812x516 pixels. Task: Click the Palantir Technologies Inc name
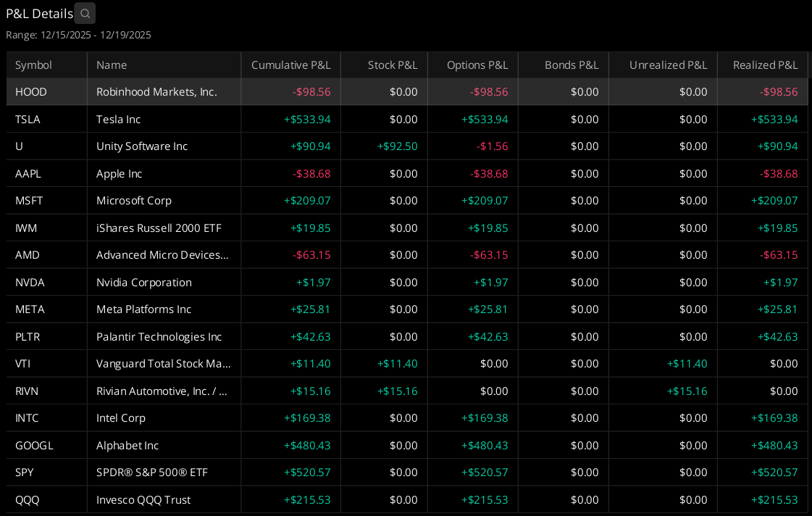pyautogui.click(x=159, y=337)
